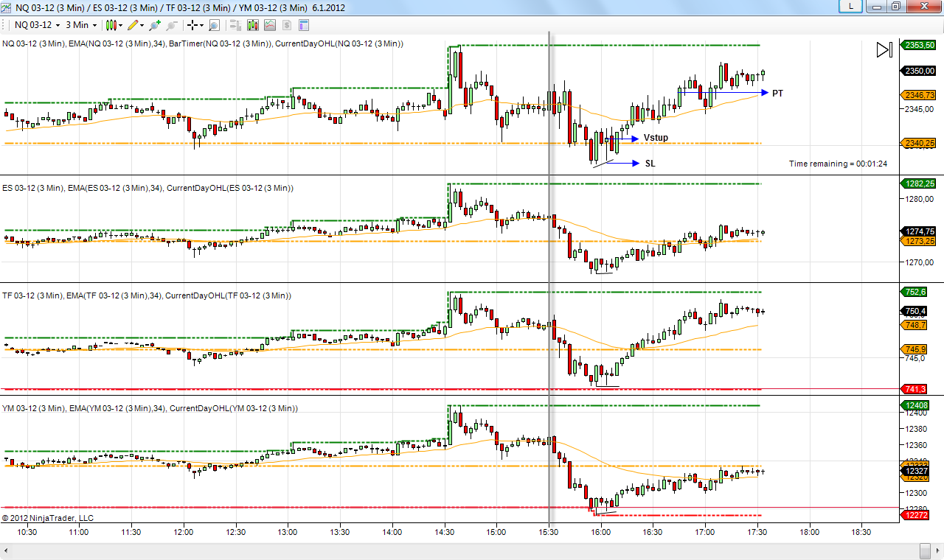Open the chart style candlestick tool
Viewport: 944px width, 560px height.
(x=111, y=25)
